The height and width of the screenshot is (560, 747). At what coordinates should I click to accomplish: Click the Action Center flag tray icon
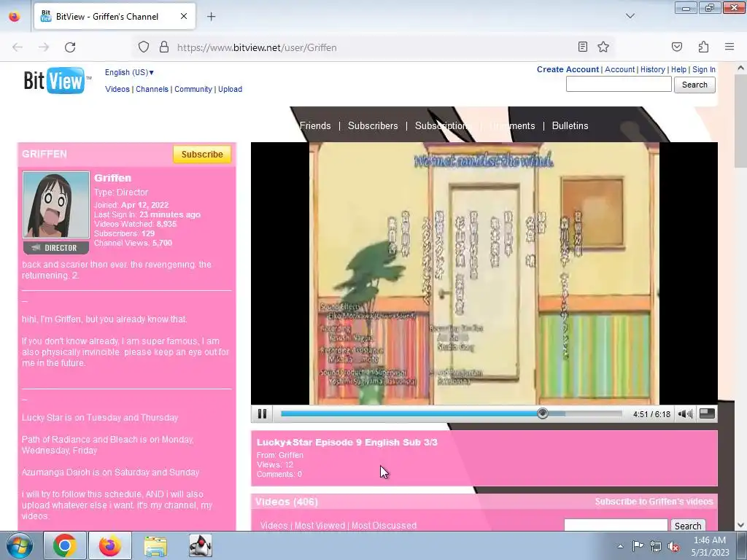coord(638,546)
